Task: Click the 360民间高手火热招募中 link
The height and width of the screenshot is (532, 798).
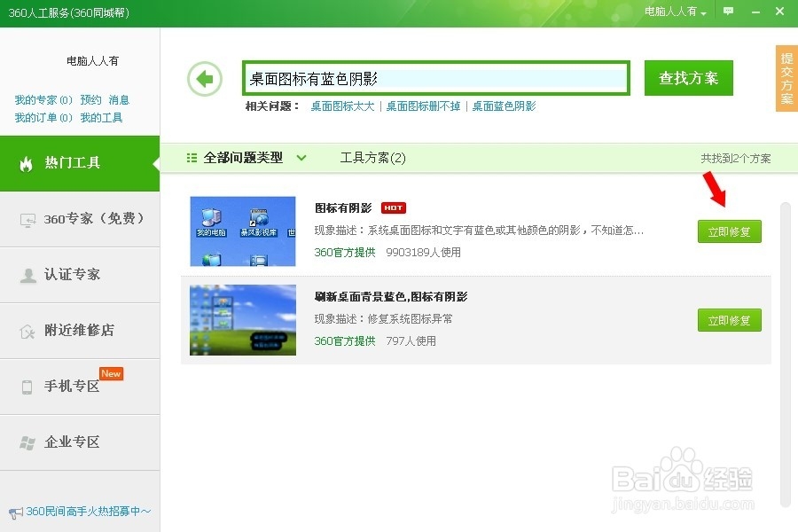Action: click(x=89, y=511)
